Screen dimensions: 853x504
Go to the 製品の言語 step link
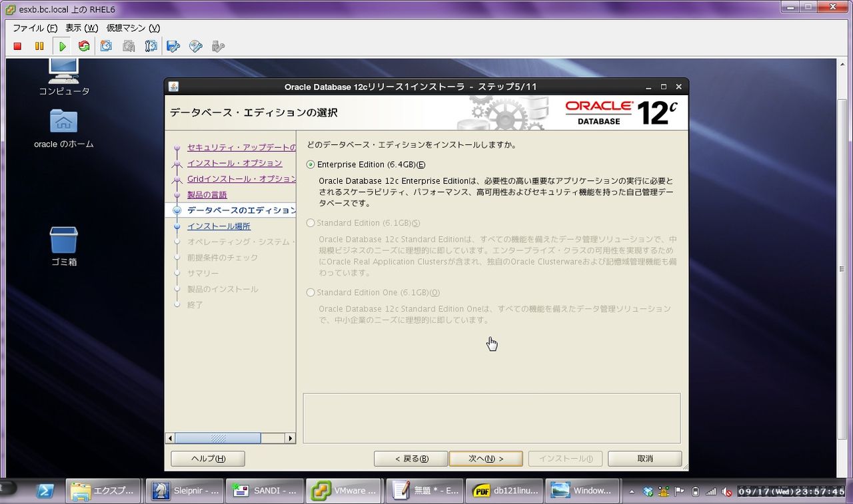click(x=207, y=195)
